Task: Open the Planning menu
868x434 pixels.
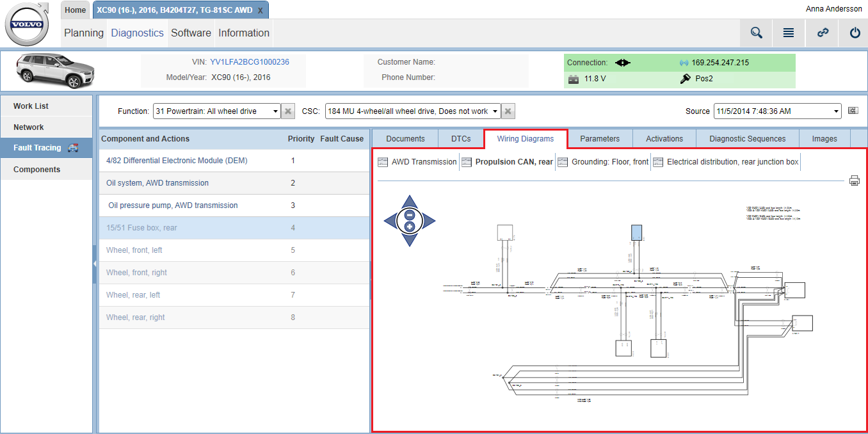Action: click(84, 33)
